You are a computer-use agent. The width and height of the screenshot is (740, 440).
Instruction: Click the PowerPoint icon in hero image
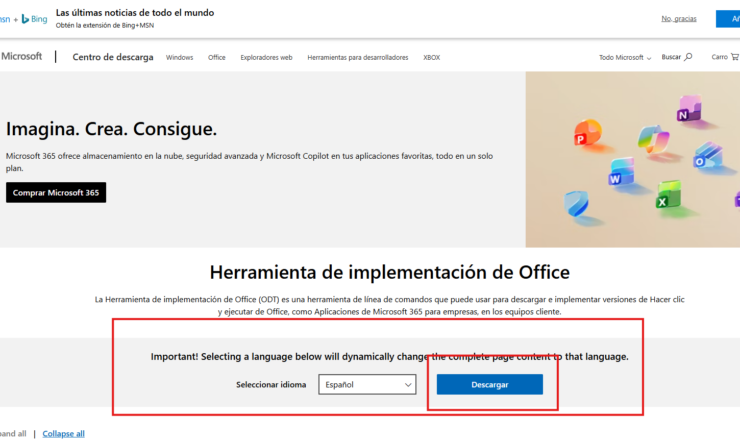(587, 133)
